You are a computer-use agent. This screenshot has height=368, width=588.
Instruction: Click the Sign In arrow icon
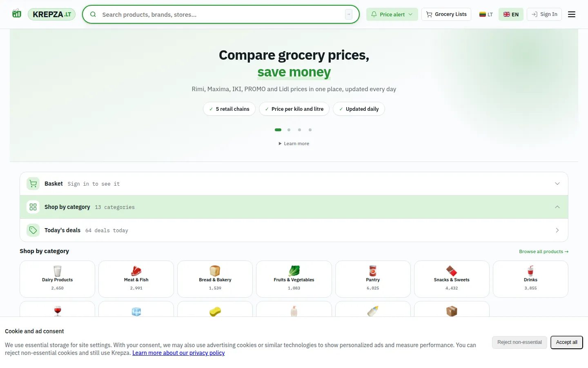click(x=535, y=14)
